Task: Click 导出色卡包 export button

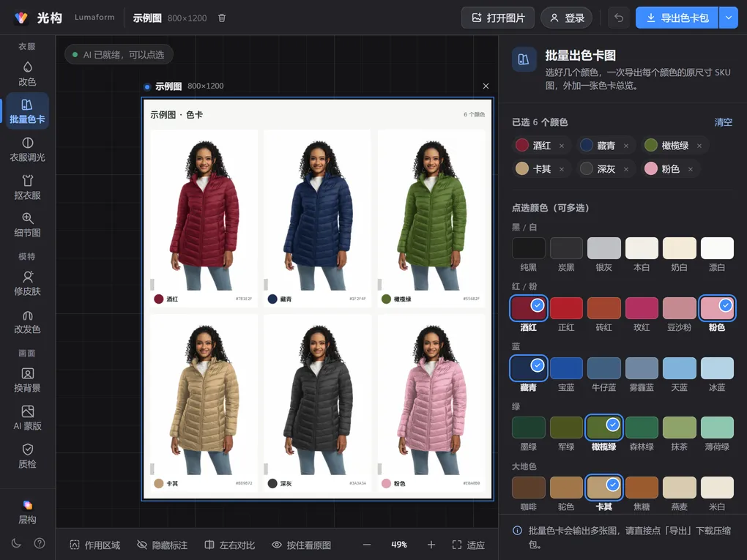Action: pyautogui.click(x=677, y=18)
